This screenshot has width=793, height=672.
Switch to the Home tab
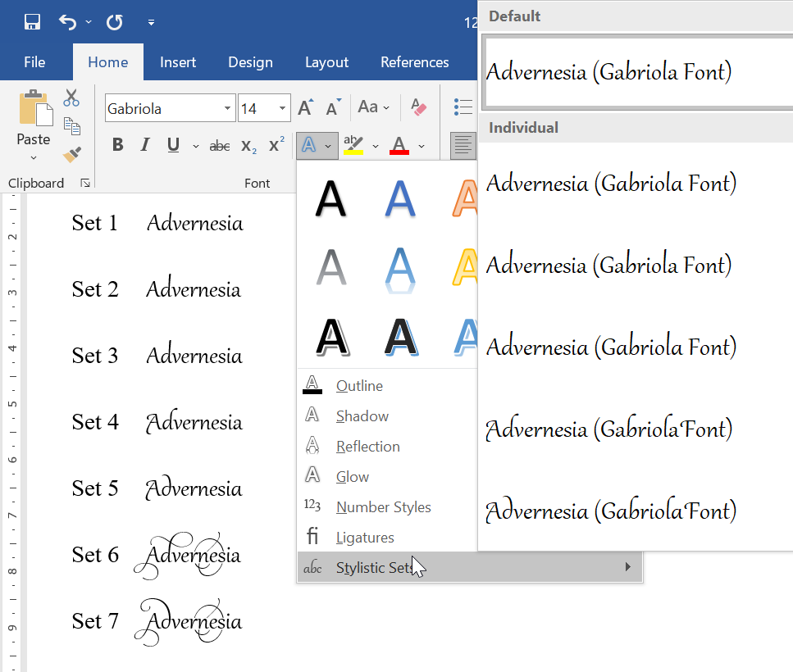point(107,62)
